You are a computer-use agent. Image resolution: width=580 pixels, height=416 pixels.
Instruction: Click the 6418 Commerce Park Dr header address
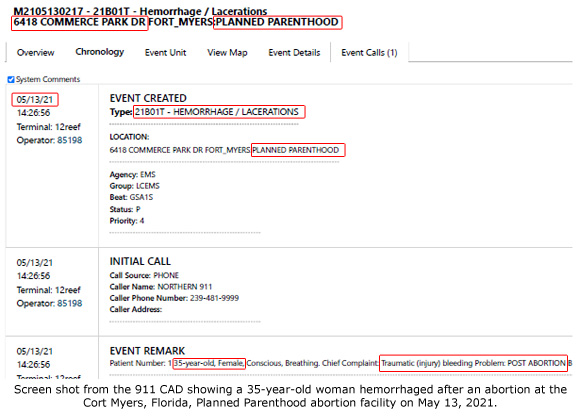click(x=80, y=22)
